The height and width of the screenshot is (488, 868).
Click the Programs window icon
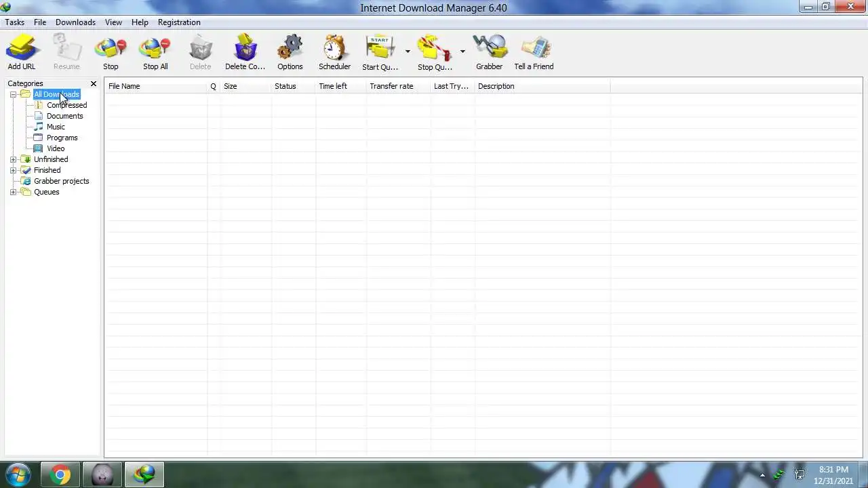coord(39,138)
